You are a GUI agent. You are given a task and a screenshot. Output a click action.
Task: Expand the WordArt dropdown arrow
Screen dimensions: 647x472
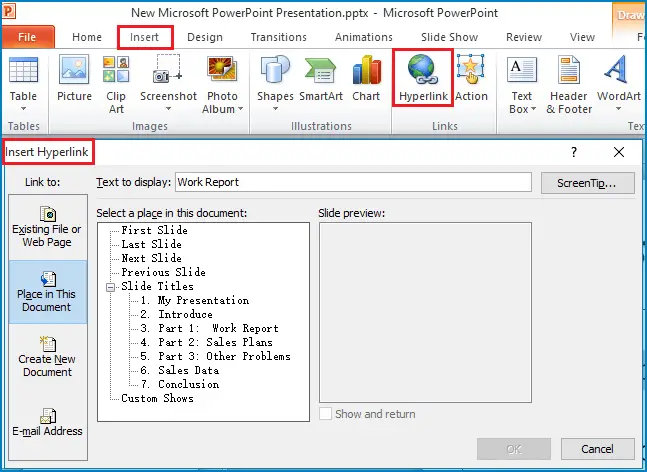coord(619,109)
